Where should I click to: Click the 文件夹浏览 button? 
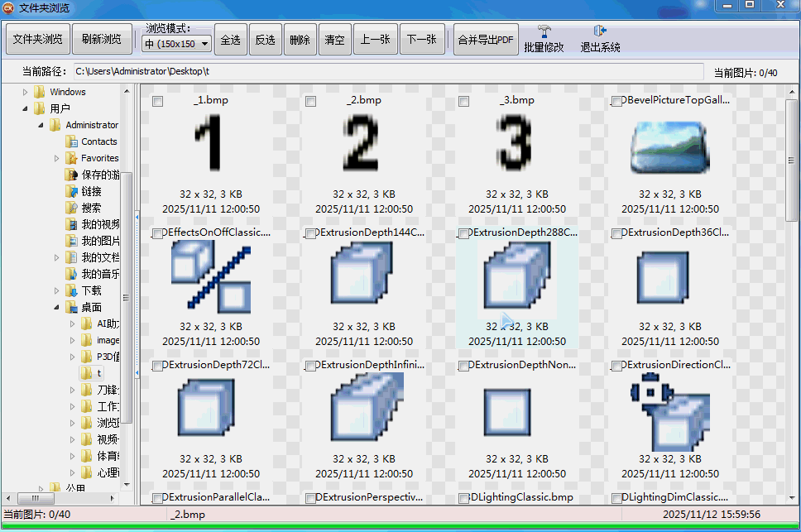[x=38, y=39]
